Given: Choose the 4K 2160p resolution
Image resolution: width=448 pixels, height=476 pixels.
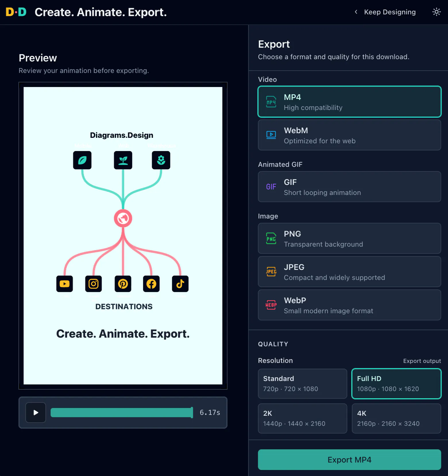Looking at the screenshot, I should point(396,418).
